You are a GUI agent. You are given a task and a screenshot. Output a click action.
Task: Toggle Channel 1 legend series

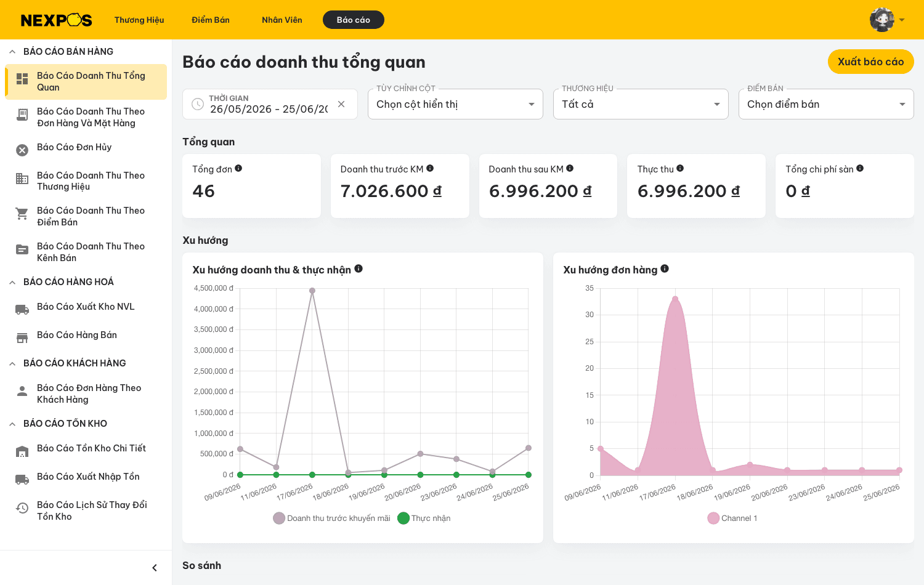coord(732,518)
